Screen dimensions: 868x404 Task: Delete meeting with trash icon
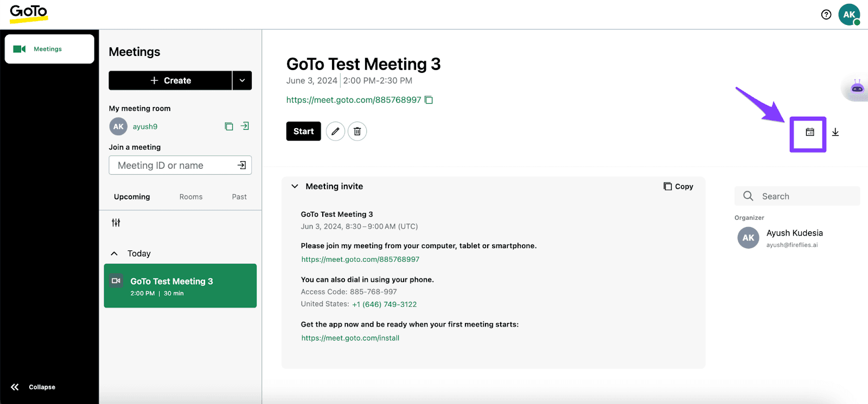[x=358, y=131]
